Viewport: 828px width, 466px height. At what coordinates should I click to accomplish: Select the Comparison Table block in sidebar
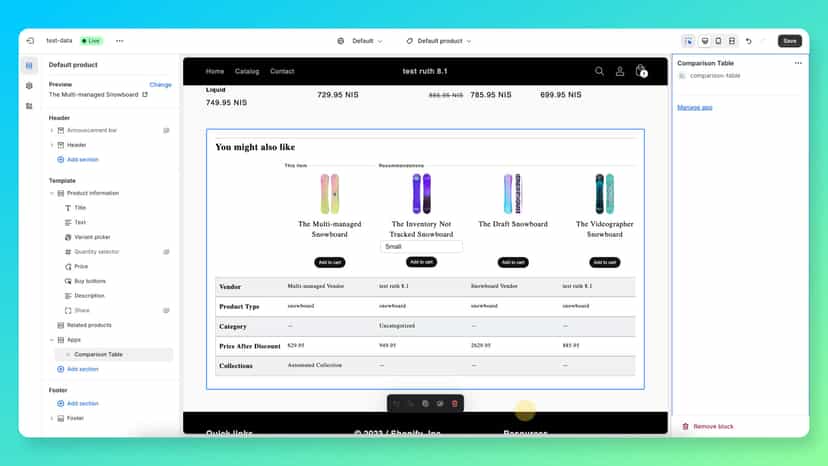click(114, 355)
